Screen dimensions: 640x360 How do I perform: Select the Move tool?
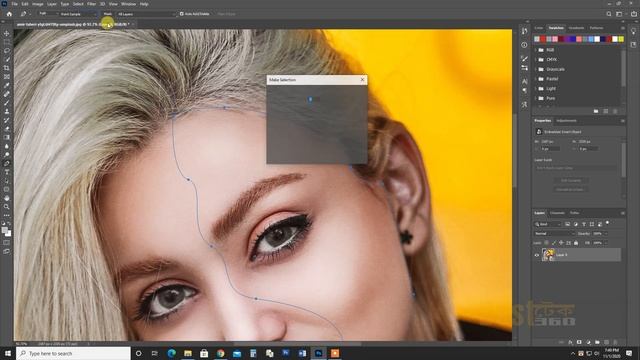[7, 33]
